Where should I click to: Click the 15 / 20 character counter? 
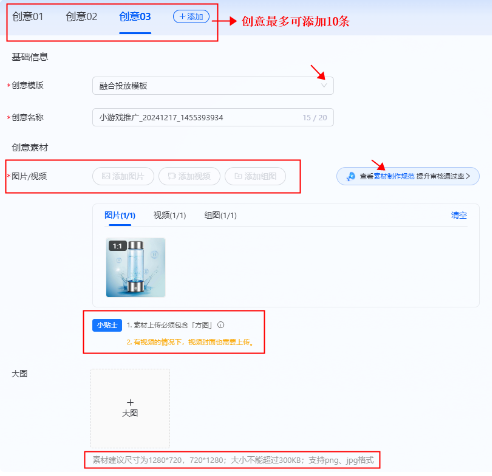tap(315, 118)
